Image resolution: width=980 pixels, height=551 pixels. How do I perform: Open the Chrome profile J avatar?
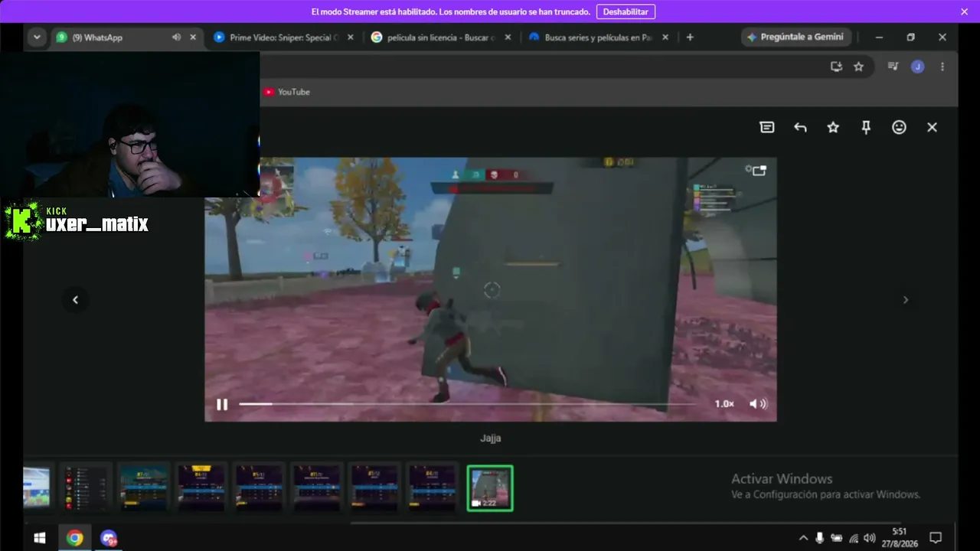[917, 67]
